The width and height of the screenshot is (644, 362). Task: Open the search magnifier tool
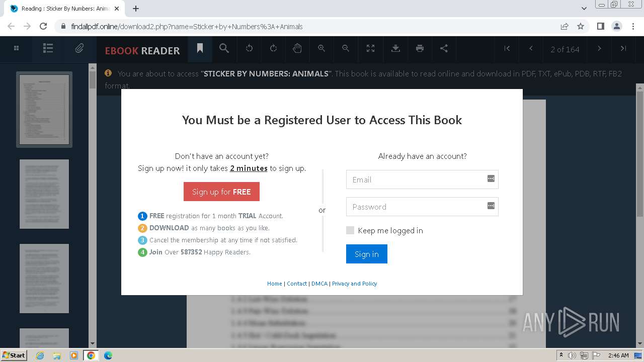point(224,48)
